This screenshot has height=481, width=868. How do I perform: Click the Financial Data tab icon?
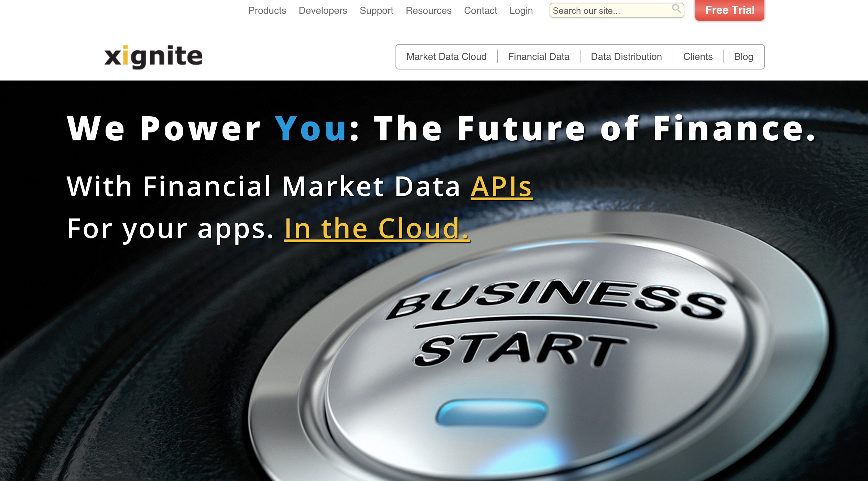pyautogui.click(x=538, y=56)
